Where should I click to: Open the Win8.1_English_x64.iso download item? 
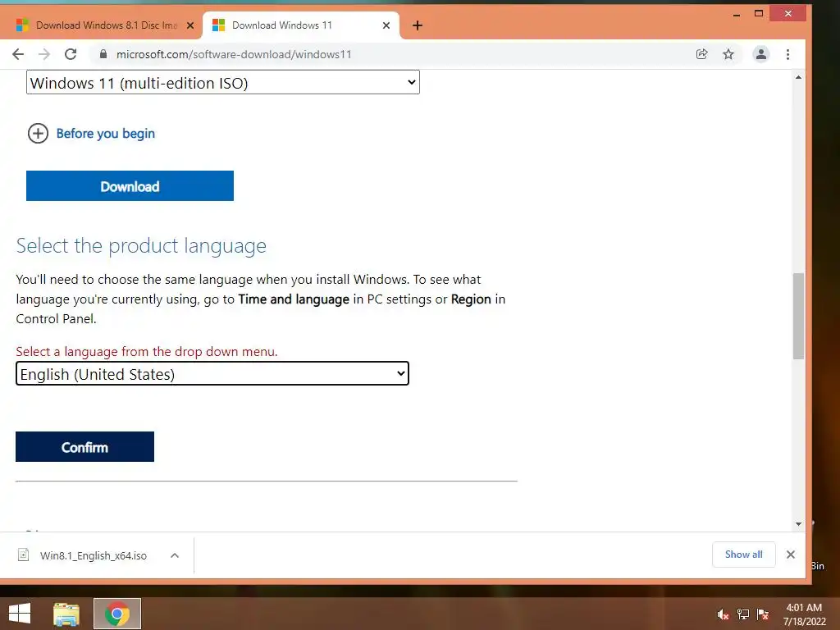coord(94,555)
